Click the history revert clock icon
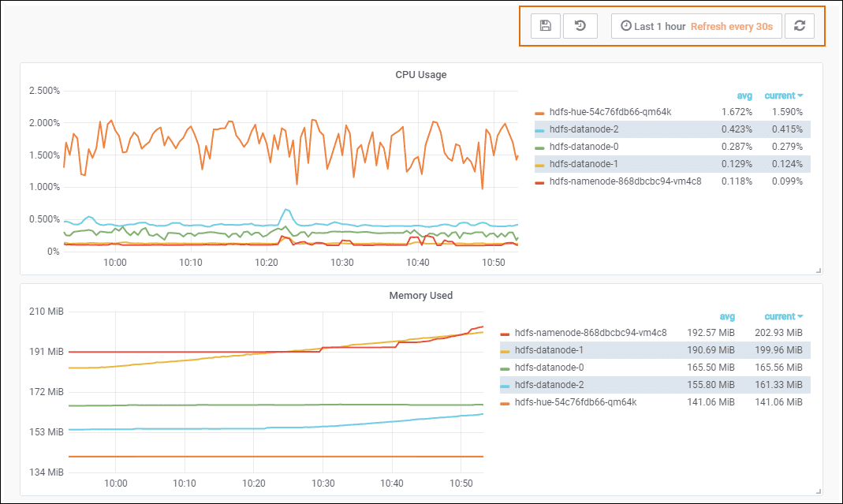843x504 pixels. click(x=580, y=26)
